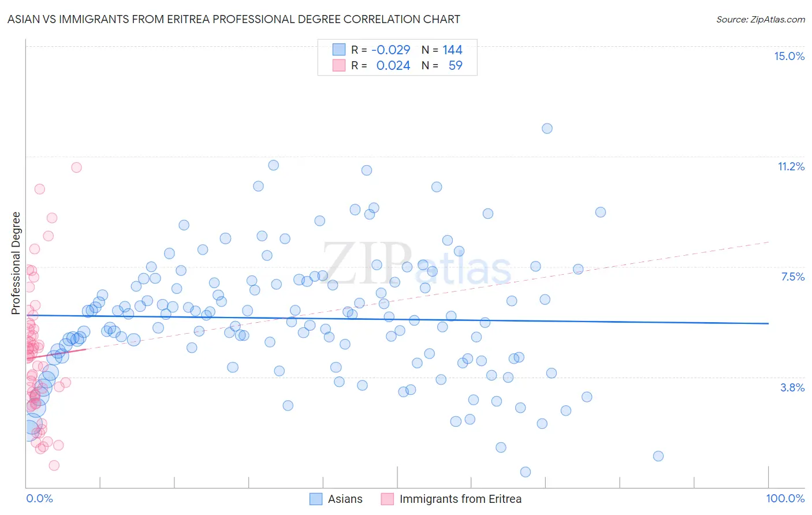Click the 15.0% y-axis tick label
This screenshot has height=515, width=812.
coord(789,56)
